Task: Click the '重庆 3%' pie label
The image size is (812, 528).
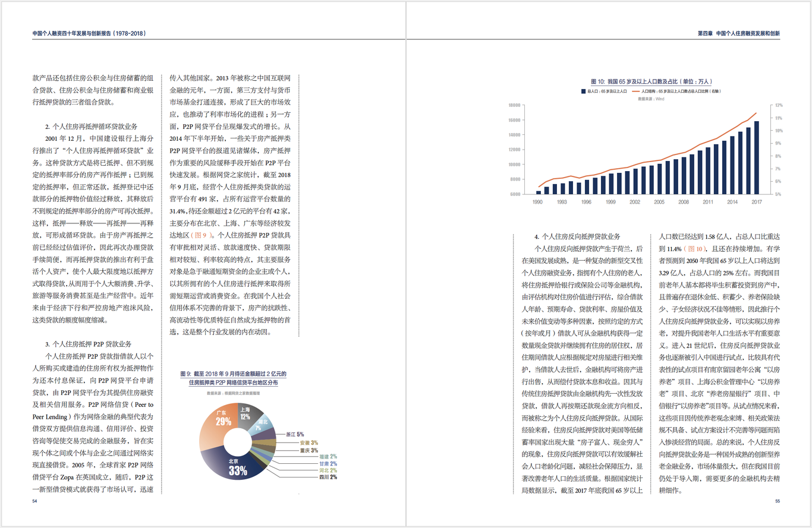Action: tap(309, 450)
